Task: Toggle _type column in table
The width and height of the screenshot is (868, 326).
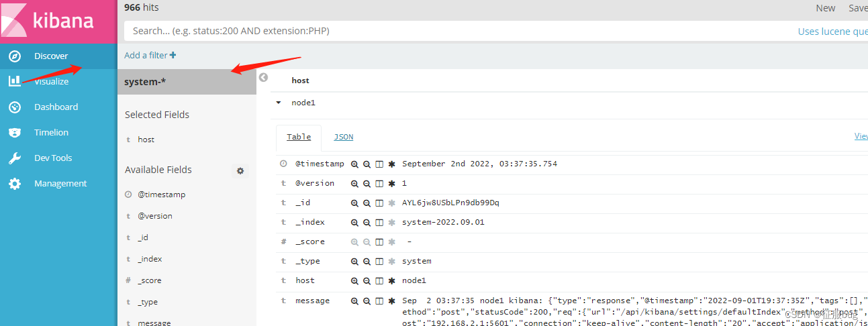Action: pyautogui.click(x=379, y=261)
